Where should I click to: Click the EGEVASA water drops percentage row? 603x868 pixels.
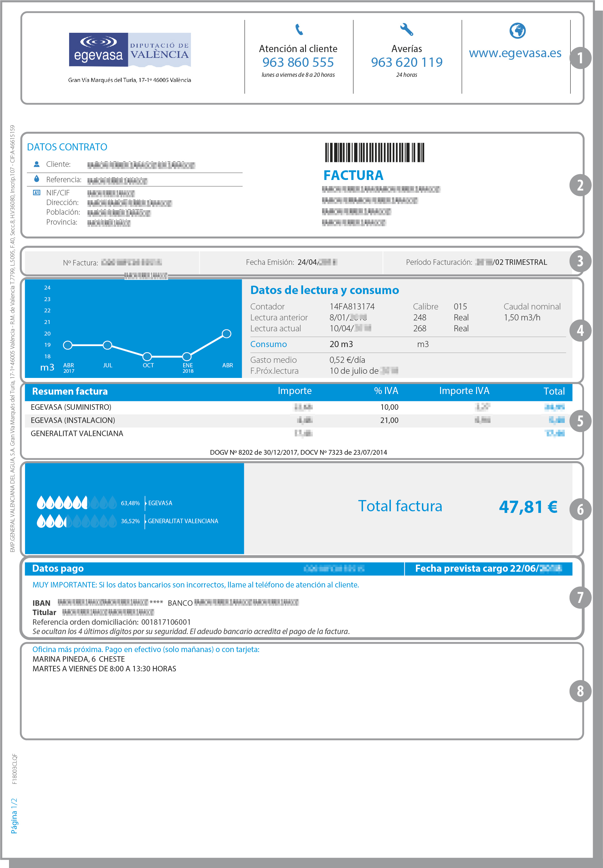[128, 503]
